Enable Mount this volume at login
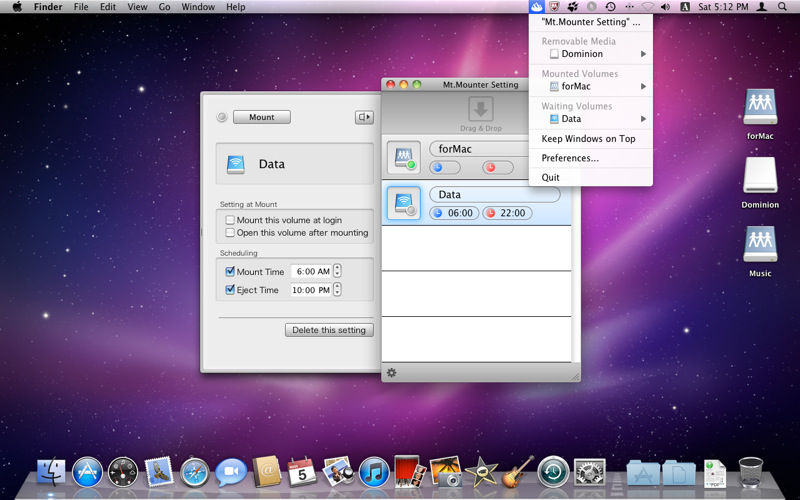The image size is (800, 500). point(230,220)
